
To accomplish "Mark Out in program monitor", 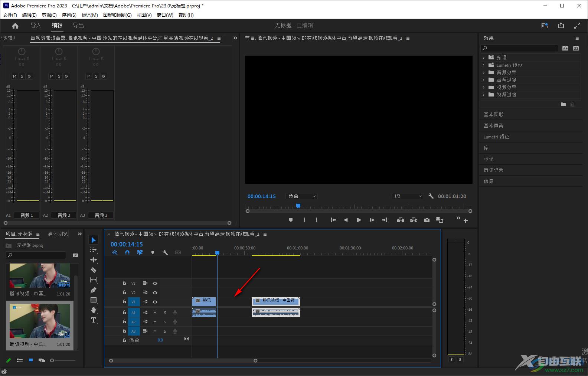I will coord(316,220).
